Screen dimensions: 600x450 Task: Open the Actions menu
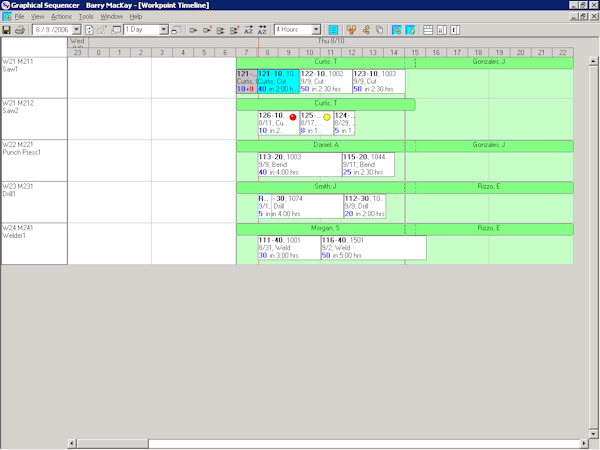tap(61, 17)
